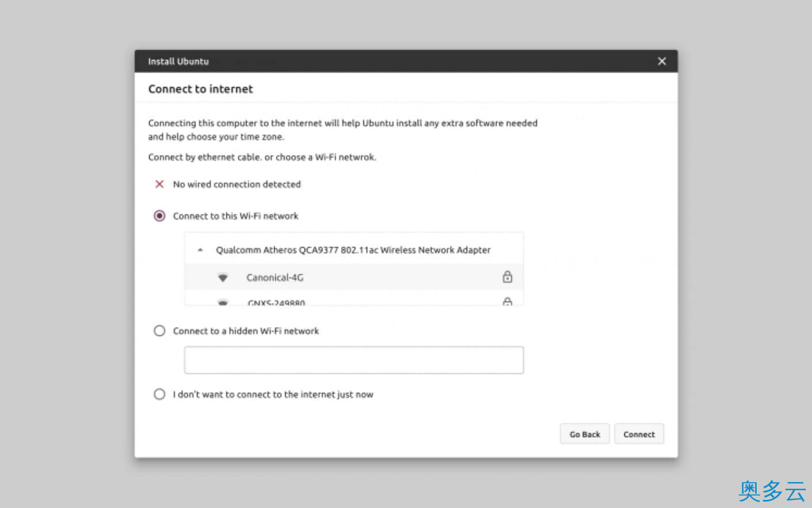Image resolution: width=812 pixels, height=508 pixels.
Task: Click the watermark logo in bottom corner
Action: click(x=772, y=491)
